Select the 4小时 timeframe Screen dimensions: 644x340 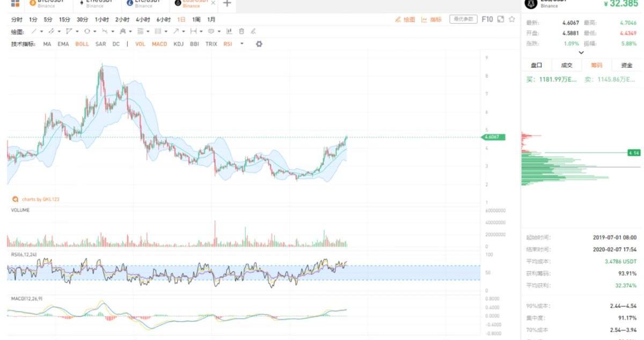143,19
